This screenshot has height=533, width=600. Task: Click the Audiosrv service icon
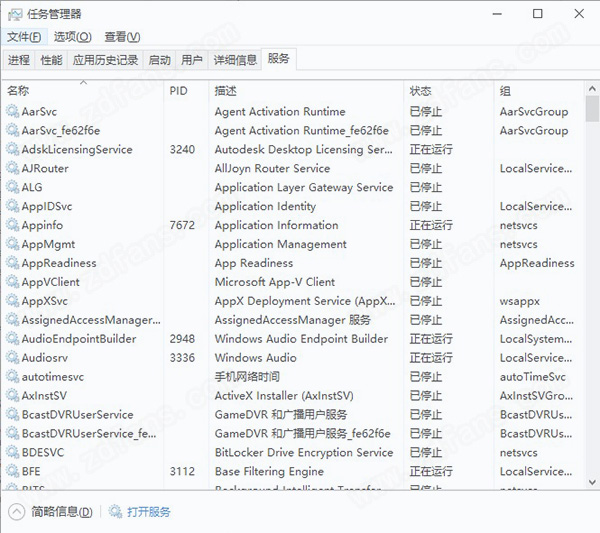(x=13, y=358)
